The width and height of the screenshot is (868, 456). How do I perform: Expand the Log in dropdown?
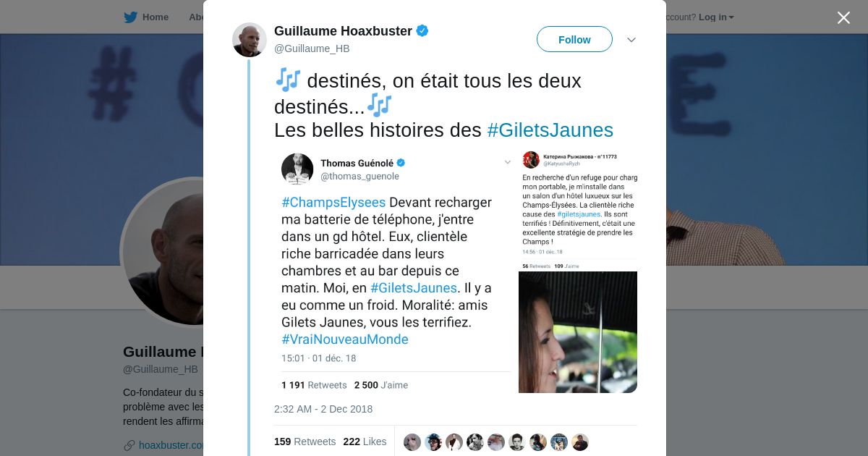pyautogui.click(x=716, y=17)
